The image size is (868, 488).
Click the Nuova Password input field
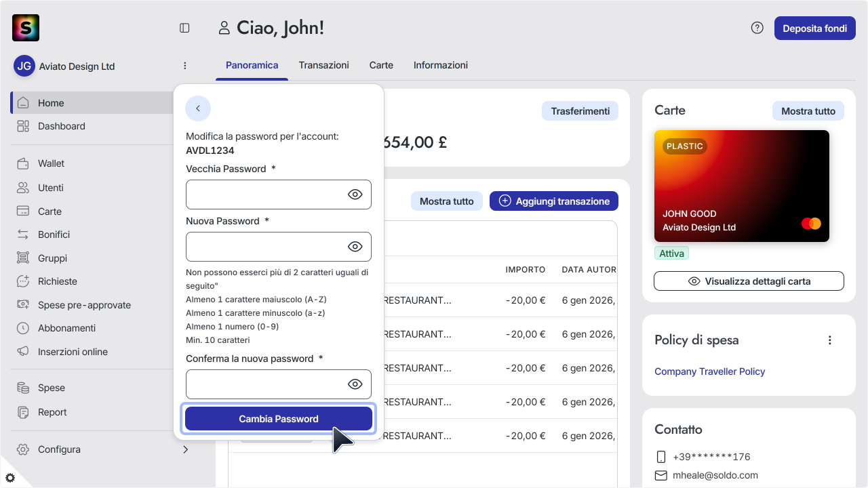279,247
